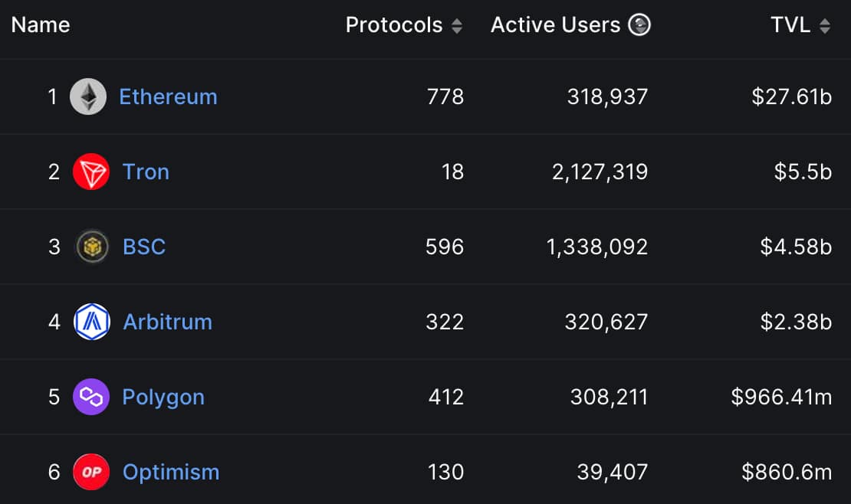Select the row showing Tron's active users
The width and height of the screenshot is (851, 504).
click(x=600, y=172)
